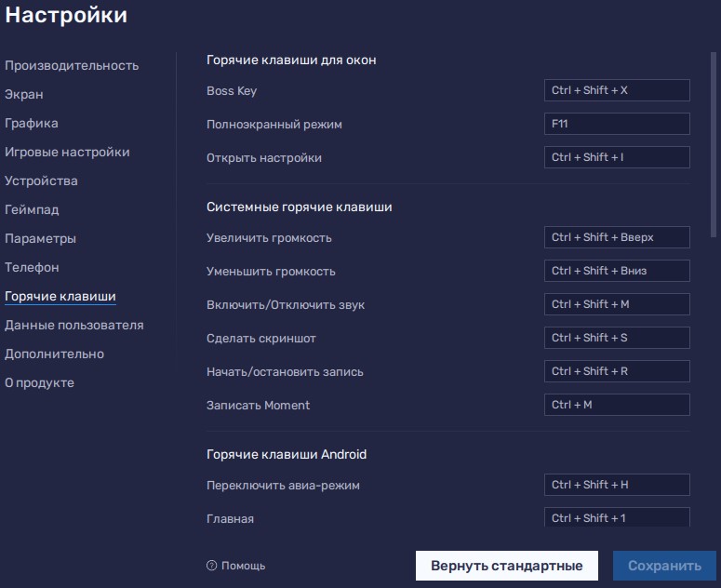This screenshot has width=721, height=588.
Task: Click the Главная label
Action: click(230, 519)
